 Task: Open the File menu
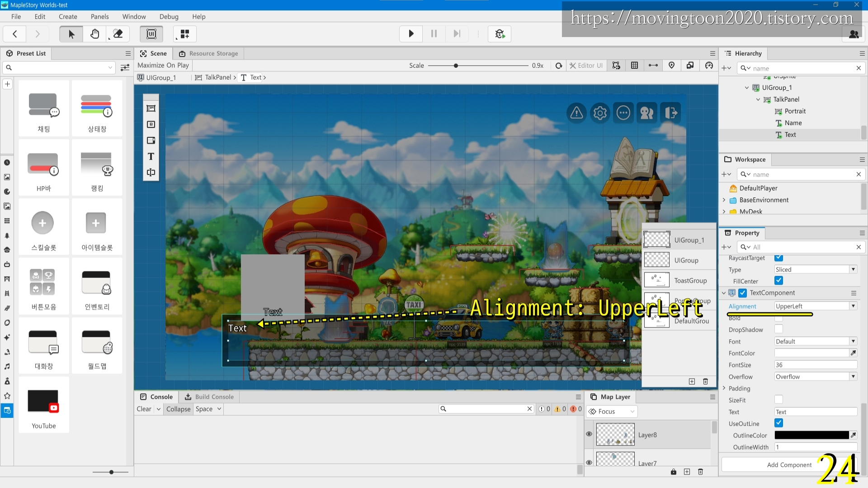[x=16, y=17]
